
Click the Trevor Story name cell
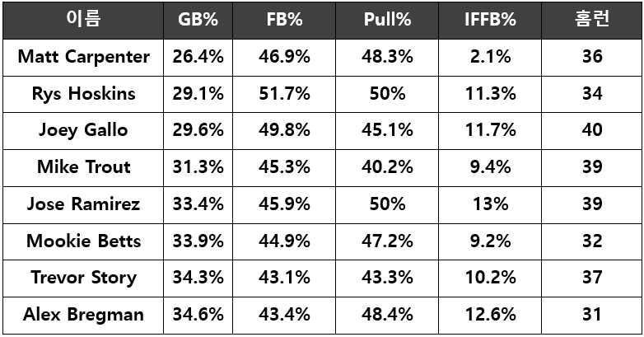tap(83, 278)
